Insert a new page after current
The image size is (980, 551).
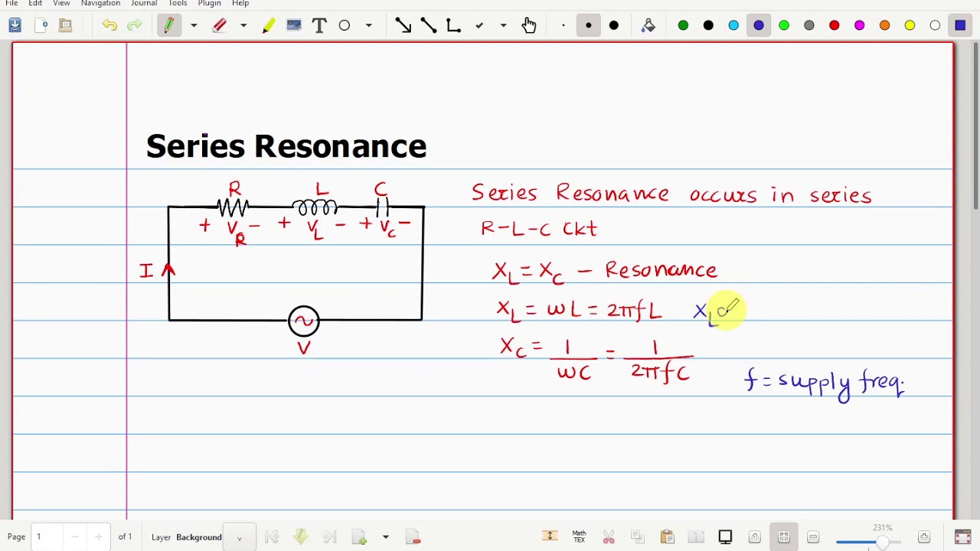359,537
